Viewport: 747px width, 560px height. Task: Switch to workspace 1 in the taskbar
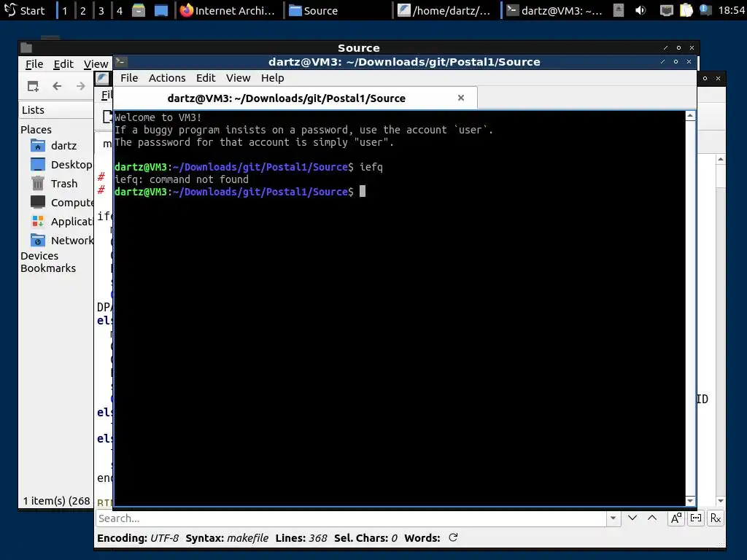pyautogui.click(x=64, y=10)
